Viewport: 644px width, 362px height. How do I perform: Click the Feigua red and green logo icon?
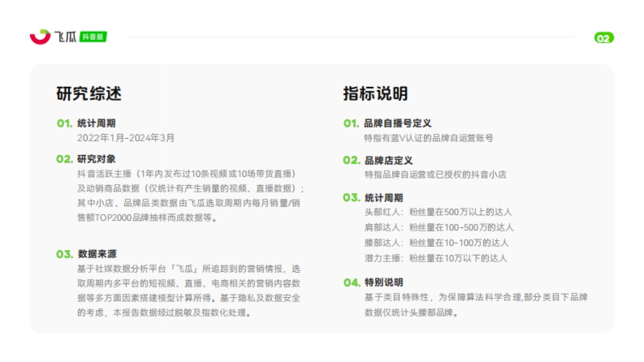(x=40, y=37)
